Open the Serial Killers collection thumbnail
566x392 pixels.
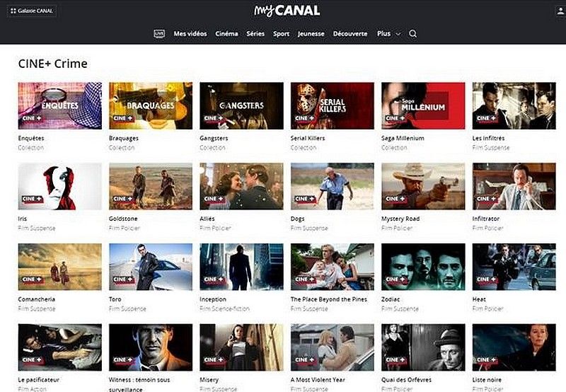tap(333, 105)
